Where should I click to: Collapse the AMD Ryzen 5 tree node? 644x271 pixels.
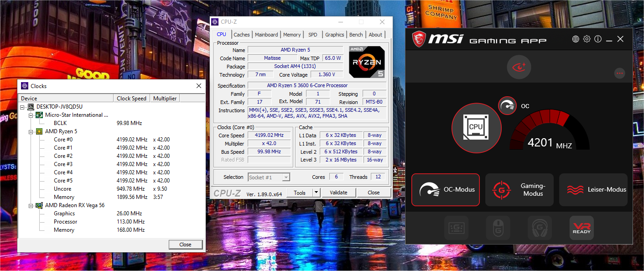31,131
